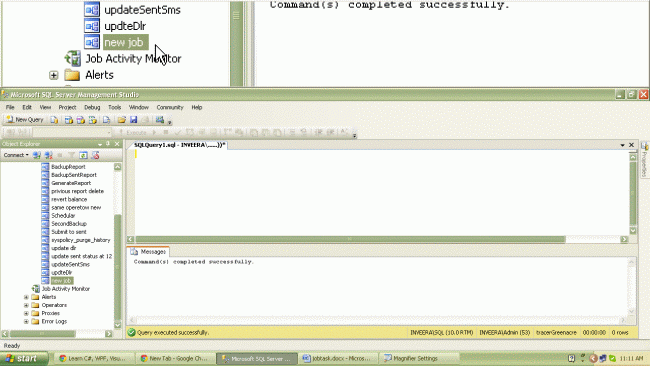Select the SecondBackup job
Screen dimensions: 650x366
69,223
